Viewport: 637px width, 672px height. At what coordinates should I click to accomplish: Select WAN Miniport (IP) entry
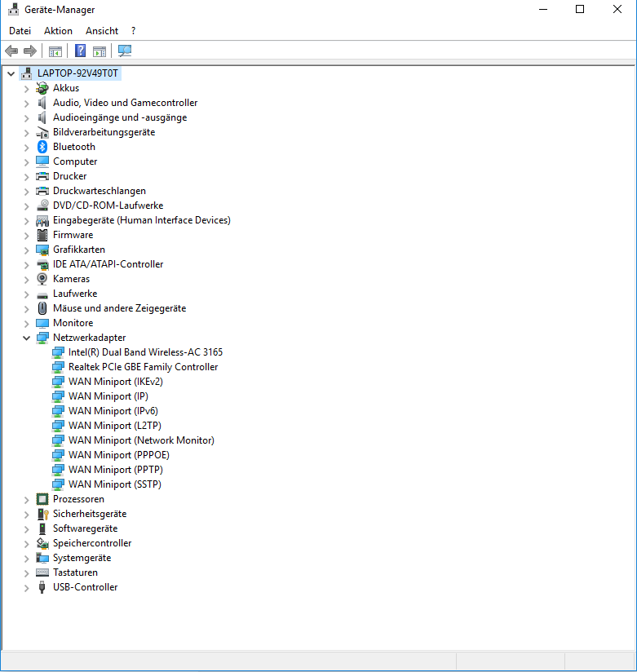click(x=108, y=396)
